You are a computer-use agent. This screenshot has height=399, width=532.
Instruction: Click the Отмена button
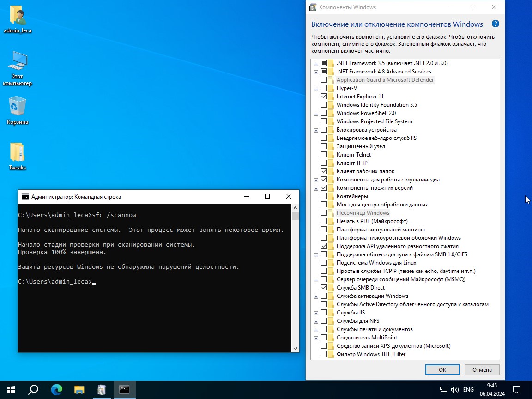click(x=482, y=369)
